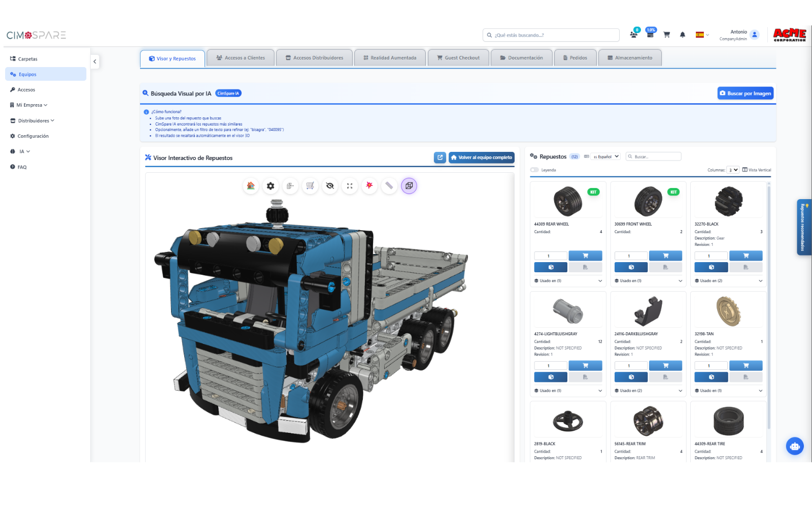Click the notifications bell icon
Viewport: 812px width, 508px height.
(683, 35)
